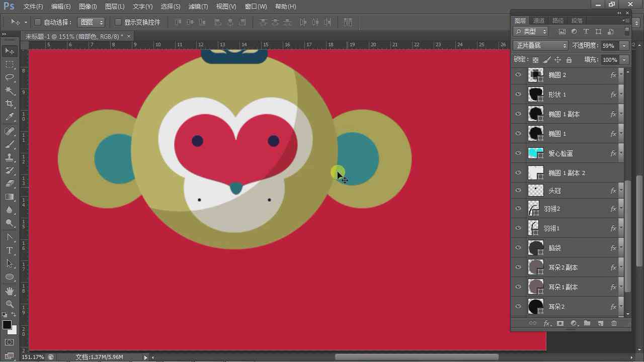Select the Path Selection tool
This screenshot has height=362, width=644.
click(10, 263)
